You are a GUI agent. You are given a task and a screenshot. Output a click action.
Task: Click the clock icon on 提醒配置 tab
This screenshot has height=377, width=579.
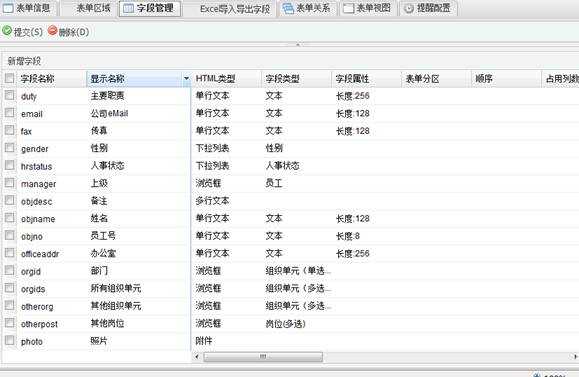coord(409,8)
